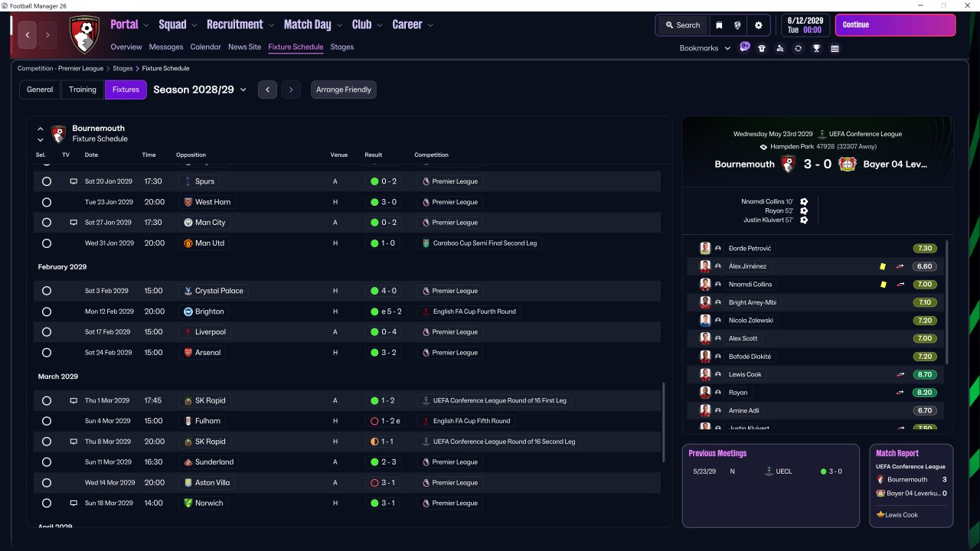Image resolution: width=980 pixels, height=551 pixels.
Task: Click the Bayer 04 Leverkusen crest in match panel
Action: click(x=847, y=164)
